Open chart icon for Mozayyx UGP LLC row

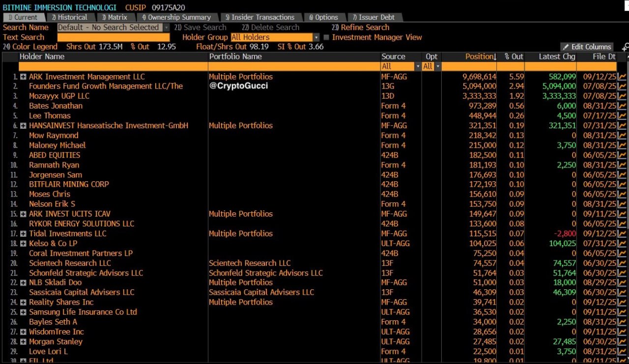[622, 96]
